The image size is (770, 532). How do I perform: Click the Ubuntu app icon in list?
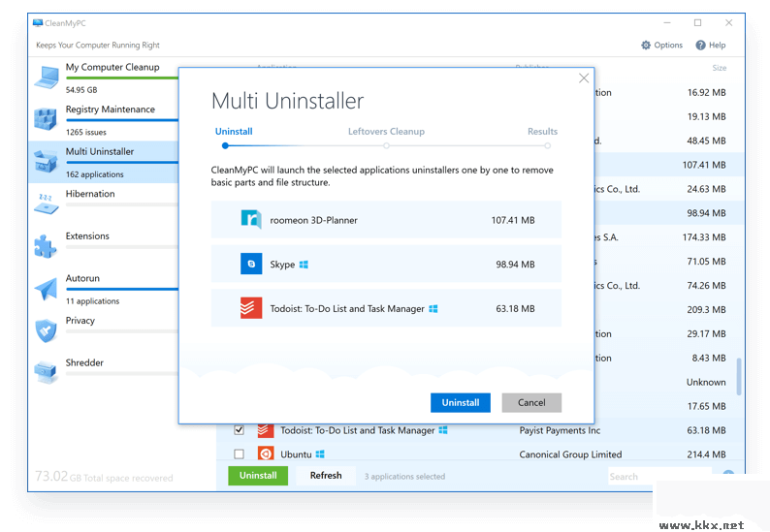click(x=266, y=454)
